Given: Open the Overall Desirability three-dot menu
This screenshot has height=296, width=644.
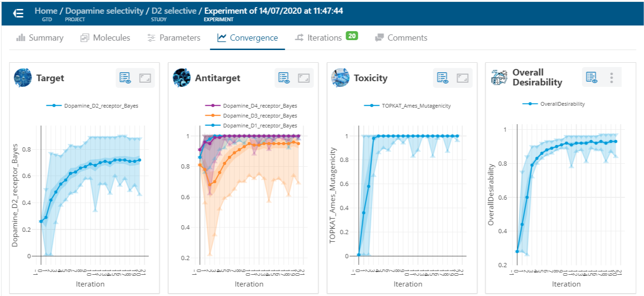Looking at the screenshot, I should pos(611,77).
